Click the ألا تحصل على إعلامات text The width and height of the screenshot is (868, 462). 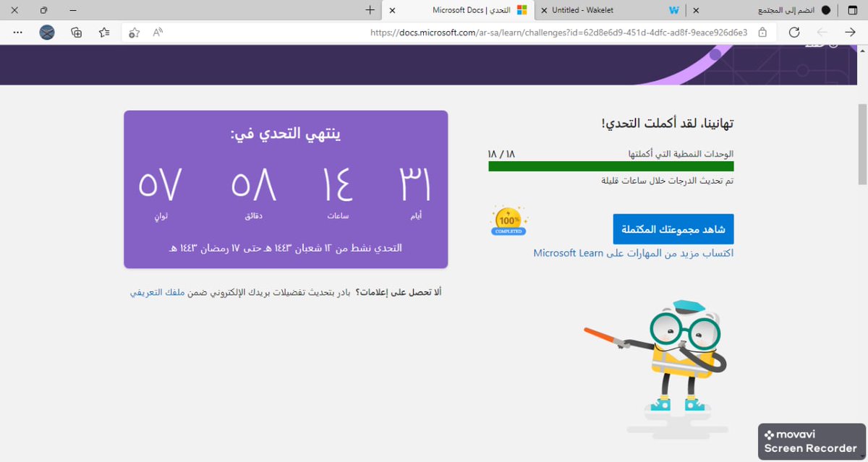point(399,292)
